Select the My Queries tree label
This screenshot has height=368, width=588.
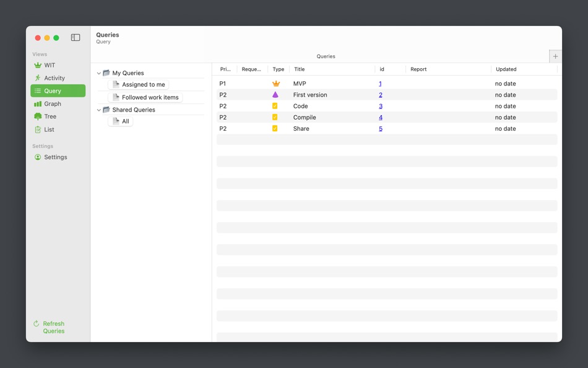click(x=128, y=73)
